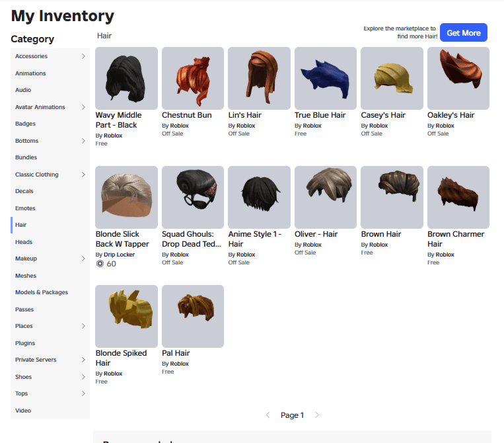Select the Animations category
This screenshot has height=443, width=504.
[50, 73]
